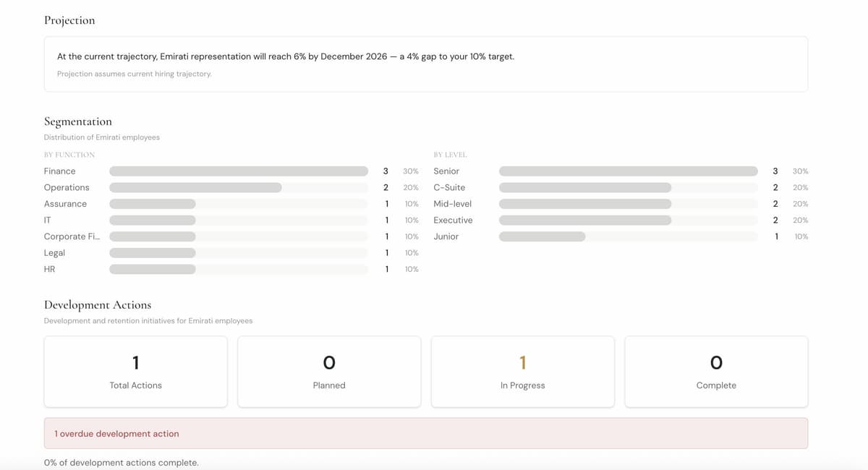Image resolution: width=868 pixels, height=470 pixels.
Task: Click the BY FUNCTION column label
Action: [x=69, y=155]
